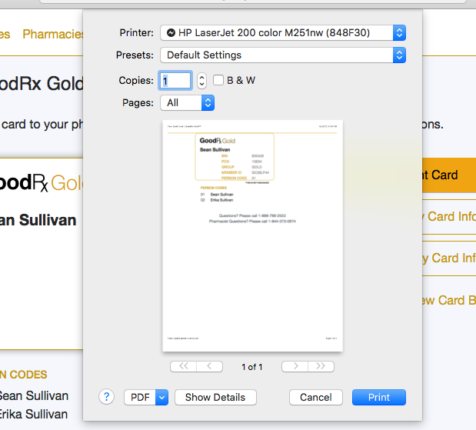Viewport: 476px width, 430px height.
Task: Jump to first page in preview
Action: [183, 366]
